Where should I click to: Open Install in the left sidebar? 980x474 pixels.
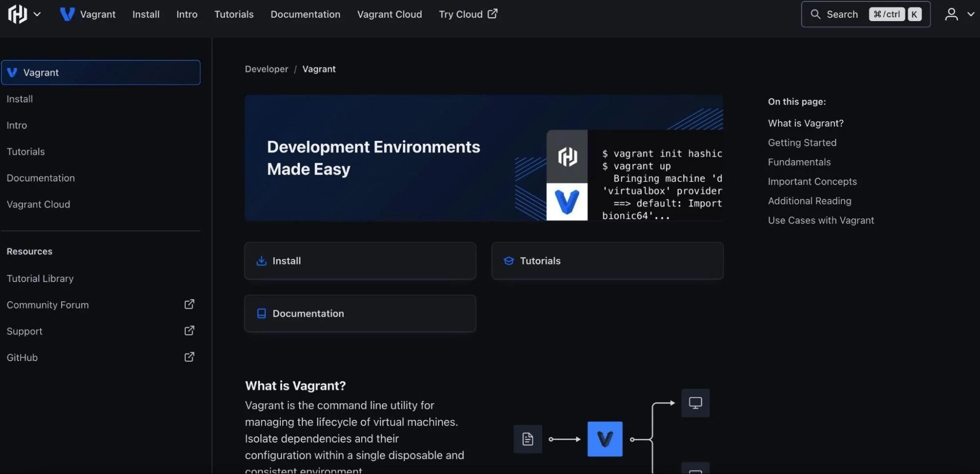click(20, 99)
